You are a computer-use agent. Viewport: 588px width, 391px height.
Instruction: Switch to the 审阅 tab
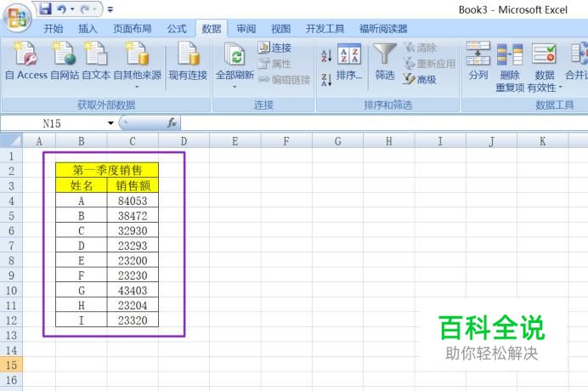[x=246, y=29]
